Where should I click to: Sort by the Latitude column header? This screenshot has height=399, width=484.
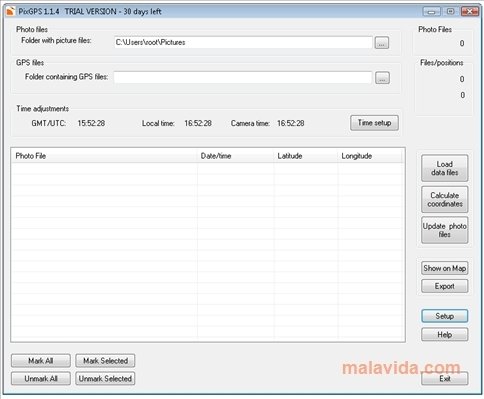click(306, 156)
